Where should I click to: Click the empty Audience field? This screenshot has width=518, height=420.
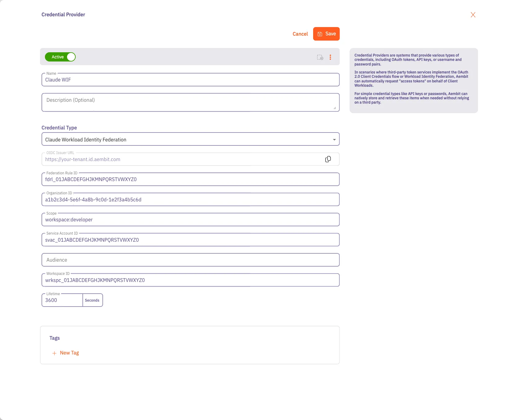(x=190, y=260)
